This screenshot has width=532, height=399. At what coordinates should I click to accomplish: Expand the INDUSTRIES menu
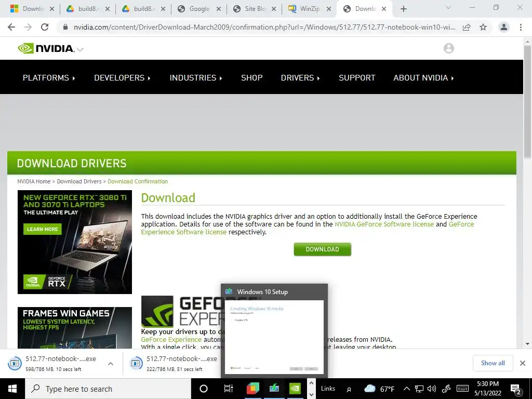pyautogui.click(x=196, y=78)
